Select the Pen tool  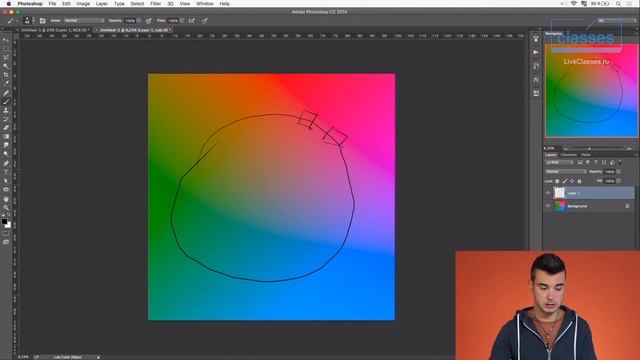(6, 163)
